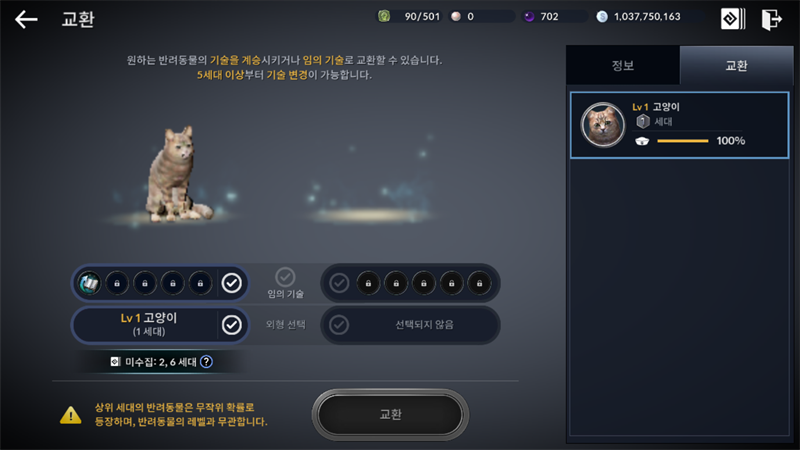Image resolution: width=800 pixels, height=450 pixels.
Task: Click the purple black pearl currency icon
Action: [x=529, y=16]
